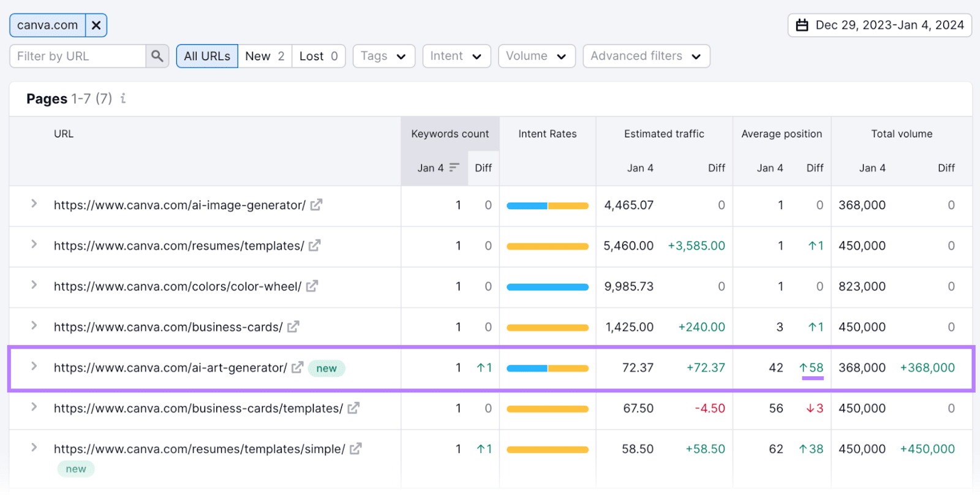Open ai-image-generator URL external link icon
The height and width of the screenshot is (497, 980).
coord(316,205)
